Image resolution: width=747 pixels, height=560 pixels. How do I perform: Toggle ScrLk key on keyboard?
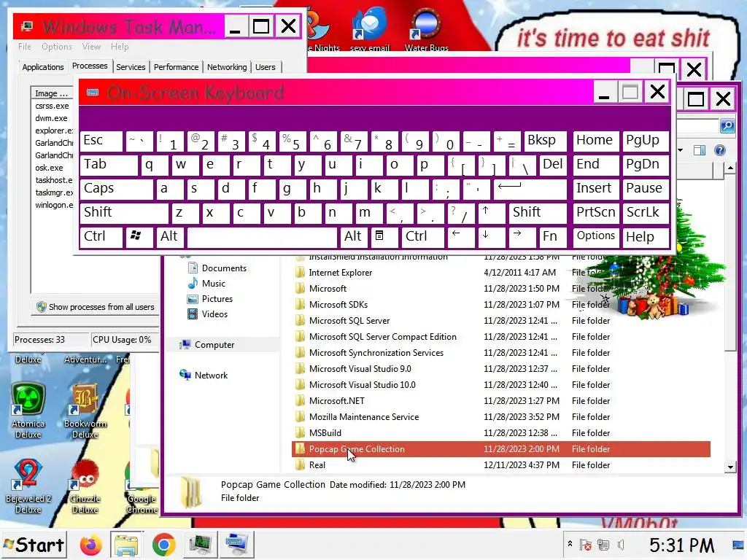point(646,213)
